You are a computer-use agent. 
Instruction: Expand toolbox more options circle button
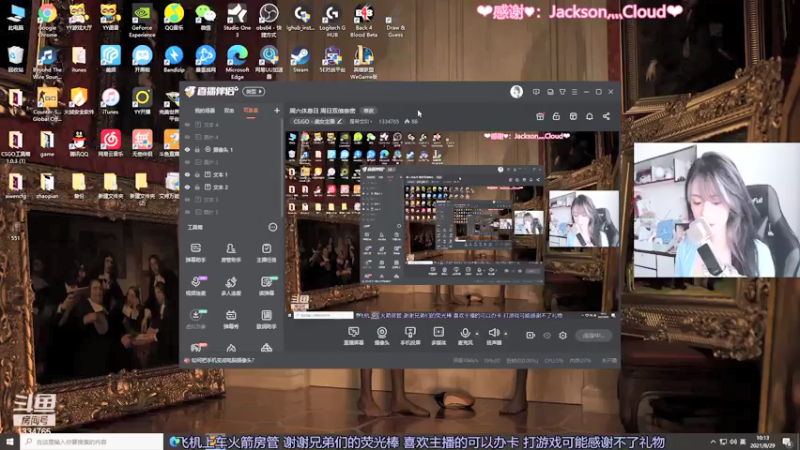coord(272,227)
